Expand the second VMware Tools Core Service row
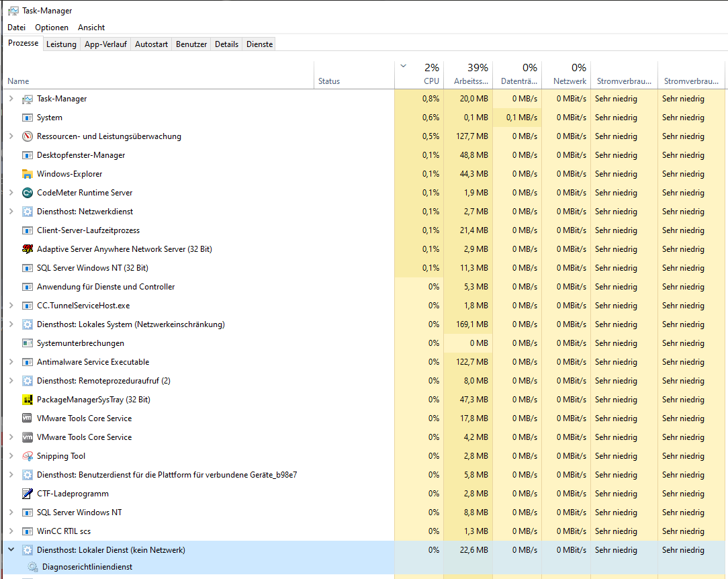The height and width of the screenshot is (579, 728). pos(11,437)
